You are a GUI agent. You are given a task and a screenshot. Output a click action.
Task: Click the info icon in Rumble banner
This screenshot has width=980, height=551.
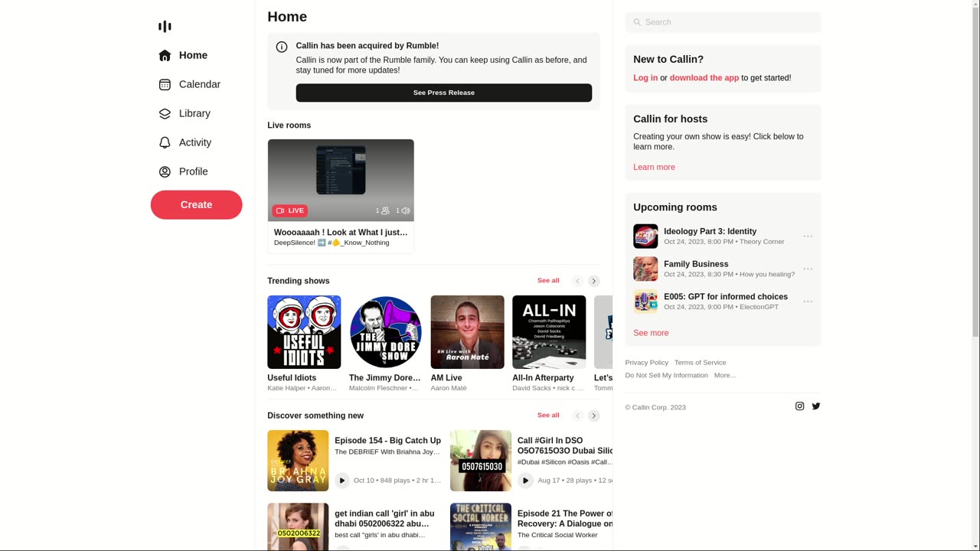click(282, 47)
